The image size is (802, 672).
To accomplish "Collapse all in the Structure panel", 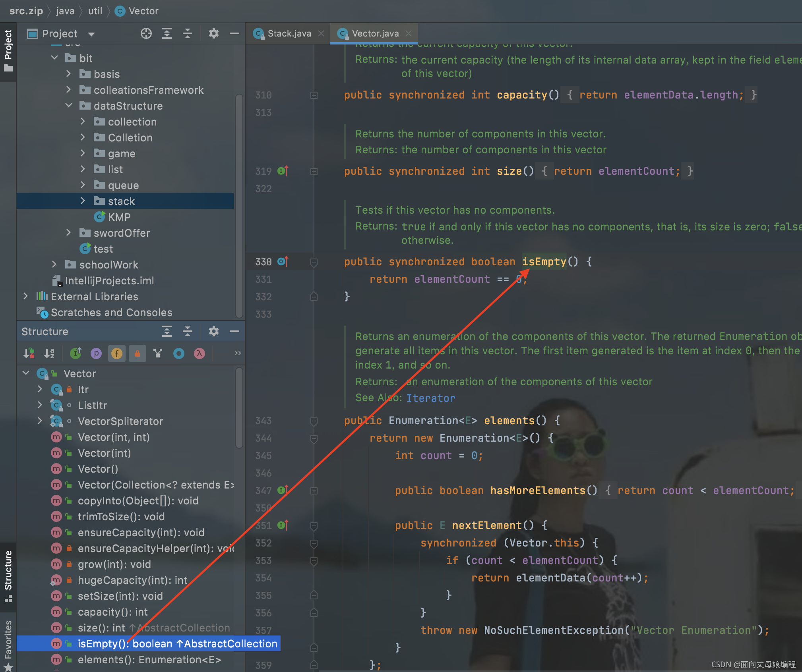I will 188,331.
